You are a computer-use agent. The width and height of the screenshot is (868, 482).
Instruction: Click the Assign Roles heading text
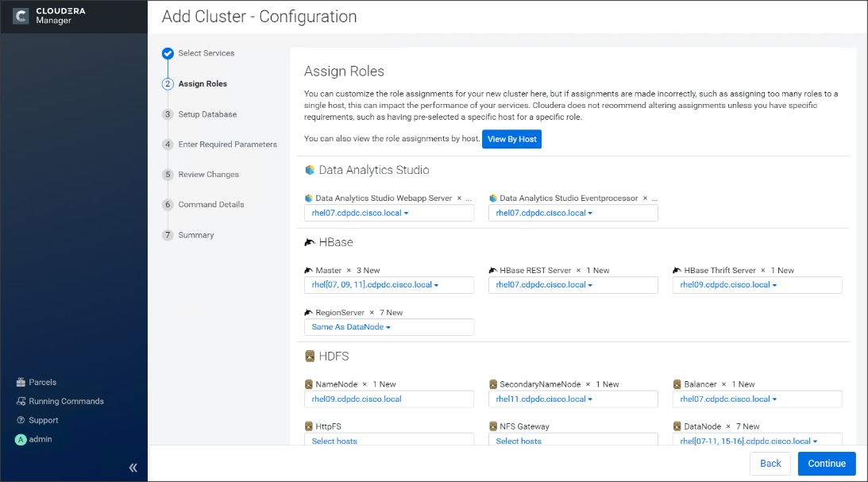click(x=344, y=71)
